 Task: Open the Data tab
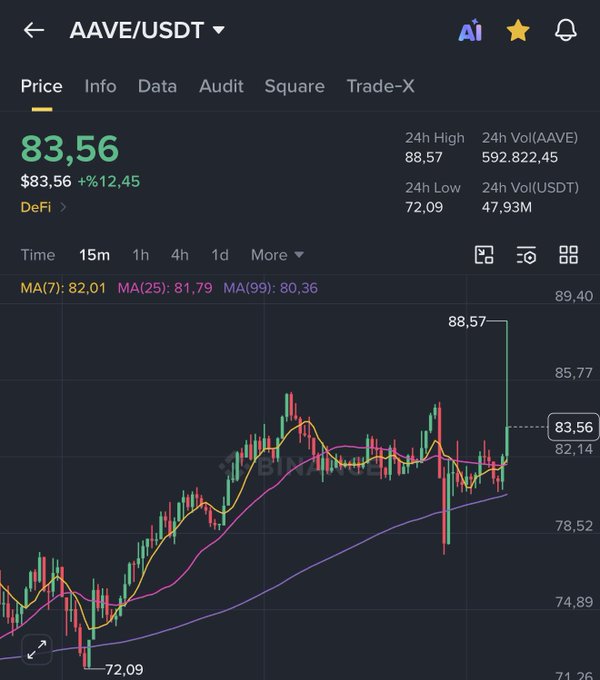[157, 86]
